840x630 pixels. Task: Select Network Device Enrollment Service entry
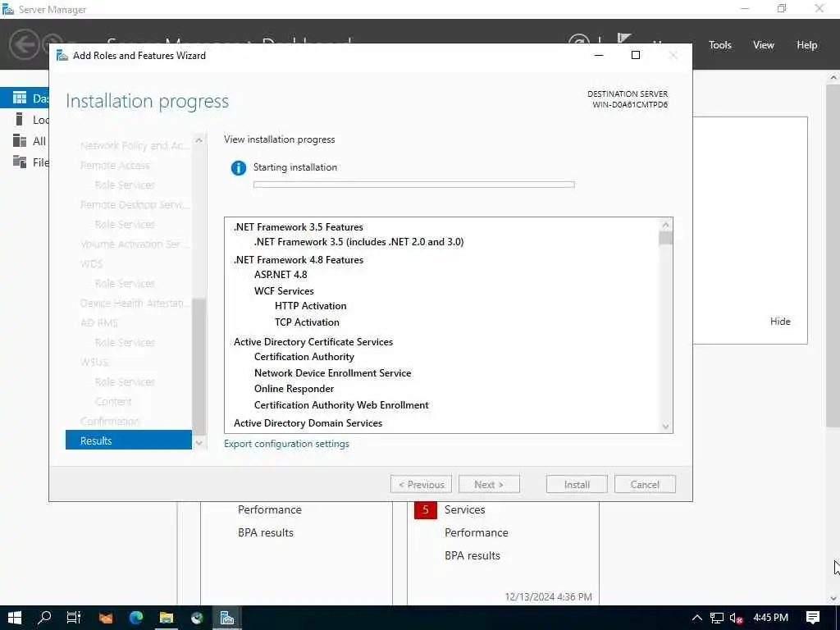333,373
